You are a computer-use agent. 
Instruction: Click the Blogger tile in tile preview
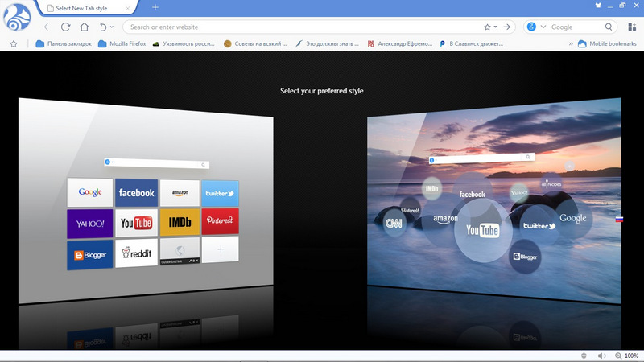(90, 255)
